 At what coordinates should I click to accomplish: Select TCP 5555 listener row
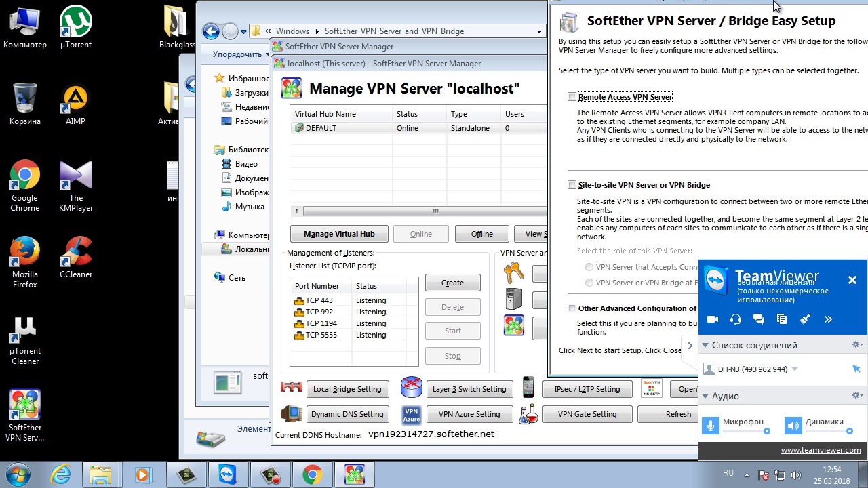353,335
